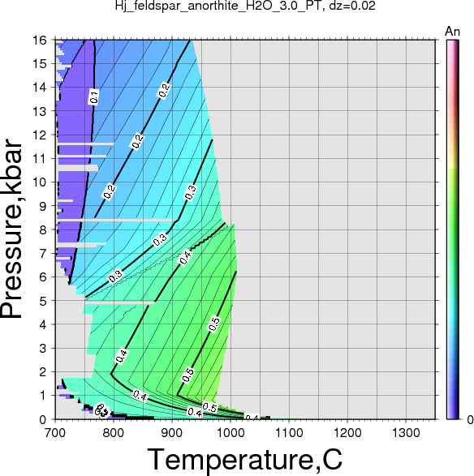Click the 0 label beside the colorbar

click(470, 420)
